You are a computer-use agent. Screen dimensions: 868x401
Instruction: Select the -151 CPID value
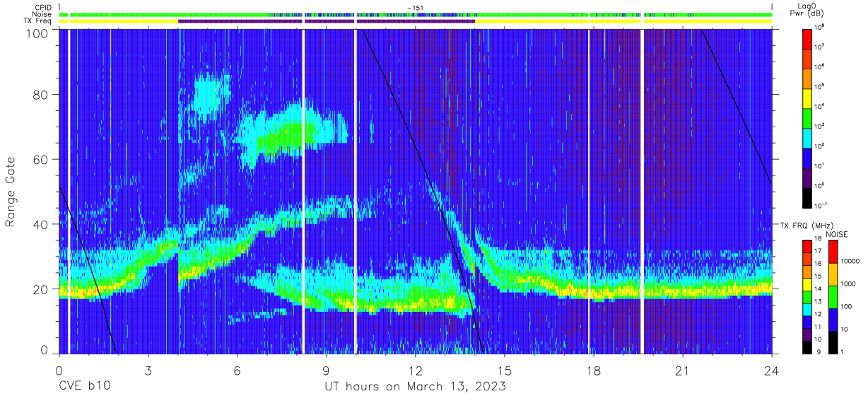tap(415, 8)
